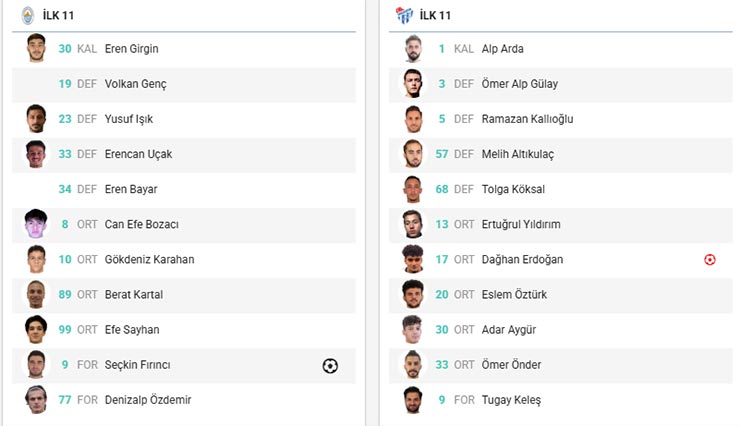Viewport: 740px width, 426px height.
Task: Open Volkan Genç player link
Action: pos(135,84)
